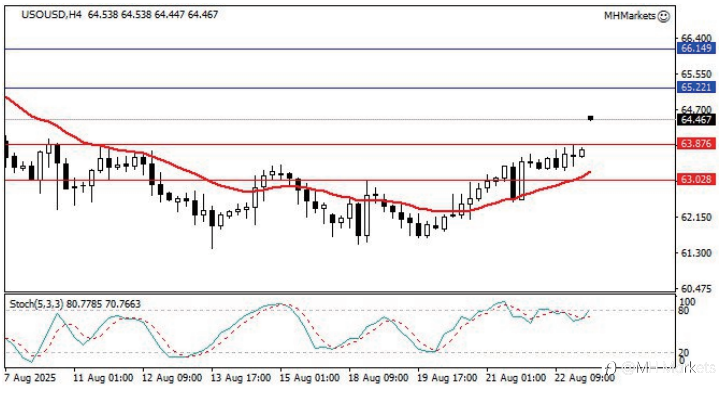Screen dimensions: 725x396
Task: Click the 11 Aug 01:00 time label
Action: click(103, 378)
